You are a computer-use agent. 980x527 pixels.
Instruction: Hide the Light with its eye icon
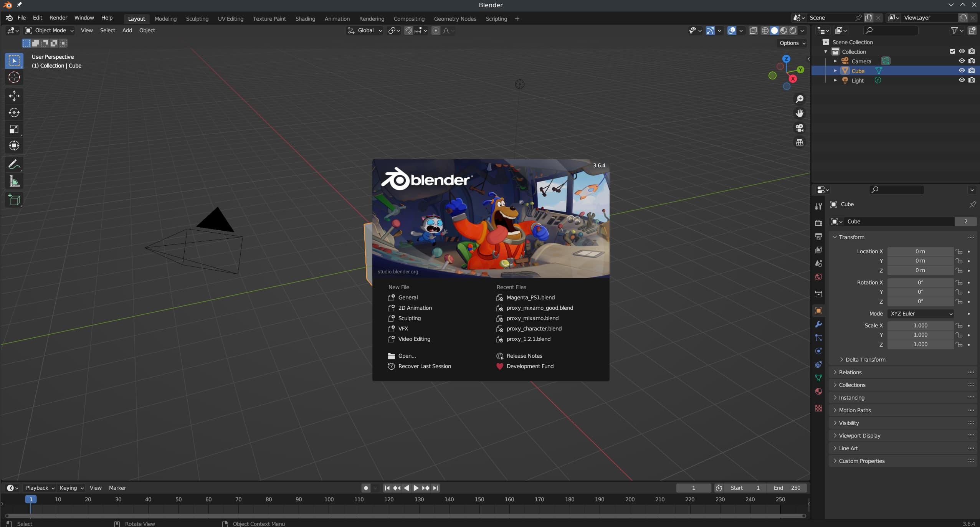[x=962, y=80]
